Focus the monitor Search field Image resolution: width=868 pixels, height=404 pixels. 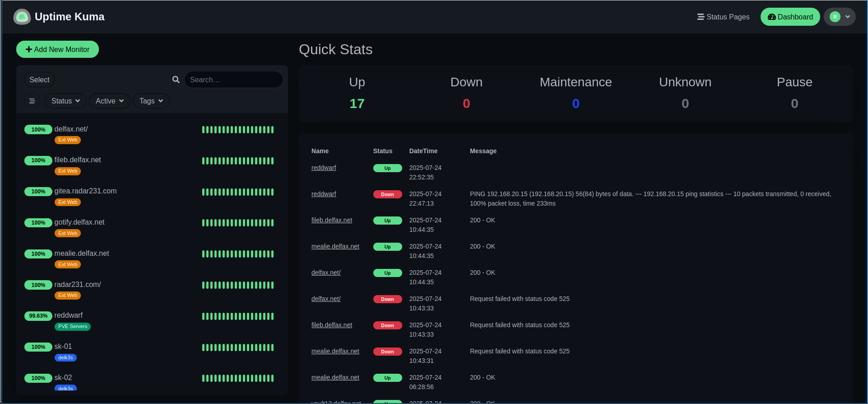233,80
